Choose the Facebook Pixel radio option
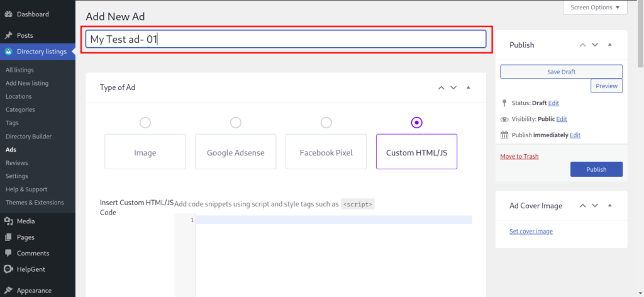644x297 pixels. (326, 123)
